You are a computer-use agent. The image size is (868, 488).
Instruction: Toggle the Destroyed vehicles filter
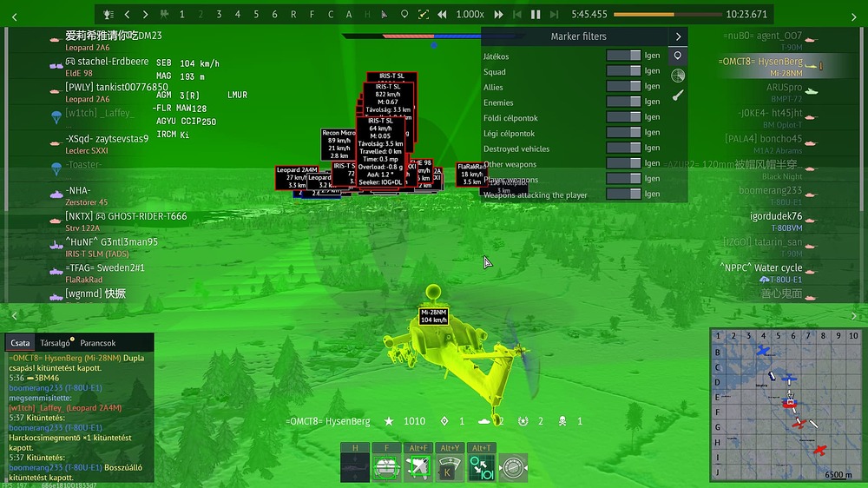(x=623, y=148)
